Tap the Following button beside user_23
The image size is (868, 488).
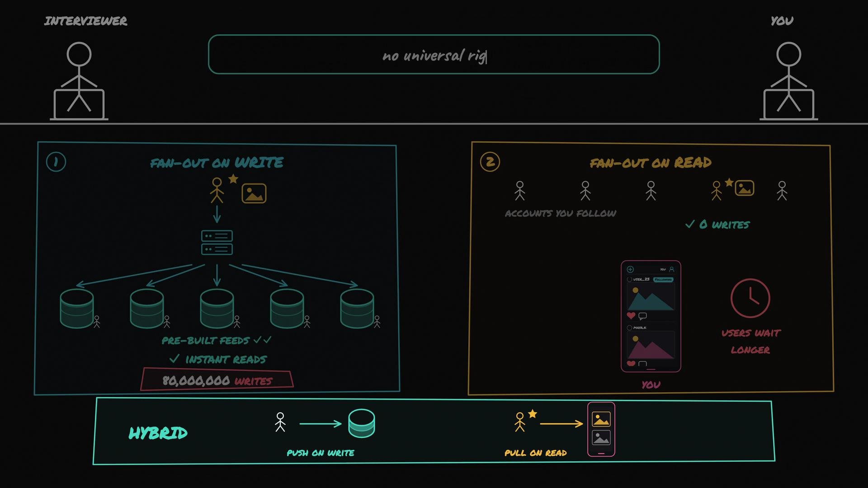(x=663, y=280)
